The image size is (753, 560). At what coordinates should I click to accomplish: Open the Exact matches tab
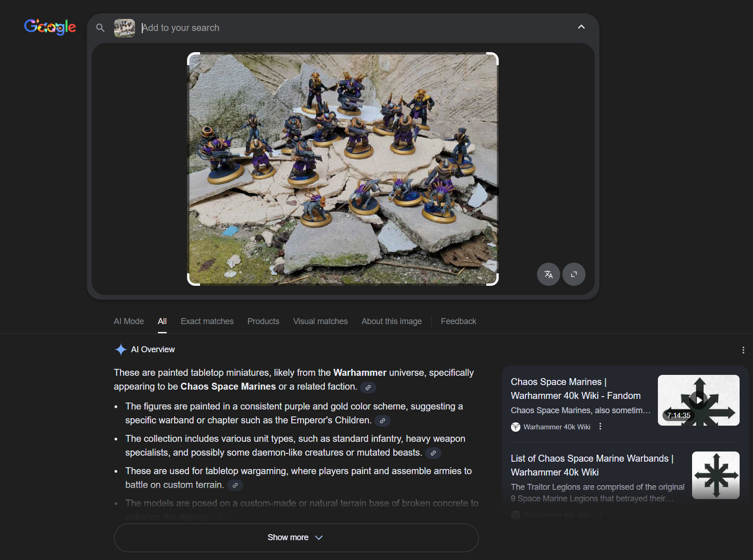click(x=207, y=321)
